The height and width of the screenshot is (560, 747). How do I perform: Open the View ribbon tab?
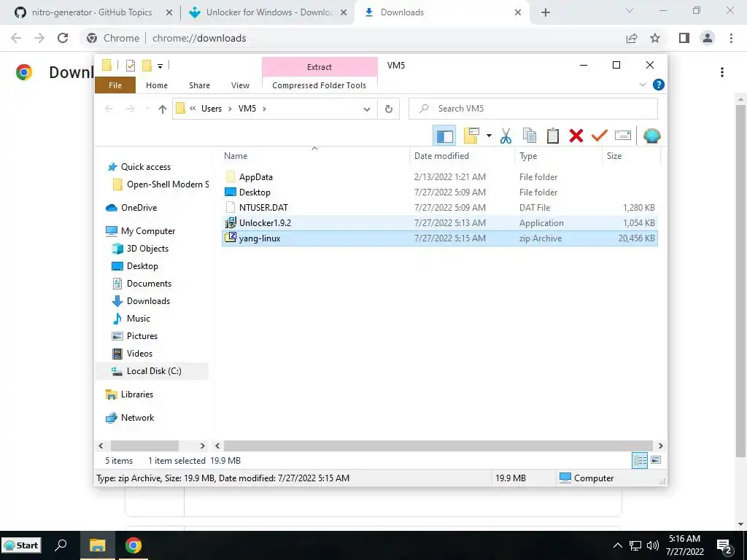tap(240, 85)
